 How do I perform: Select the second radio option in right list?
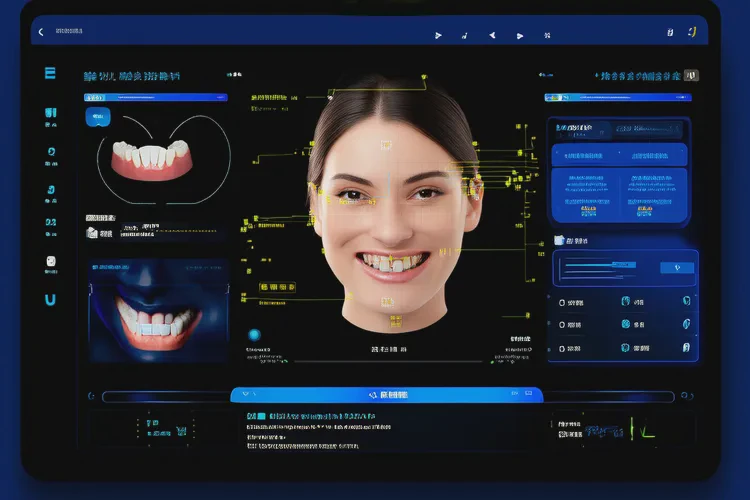[x=562, y=325]
